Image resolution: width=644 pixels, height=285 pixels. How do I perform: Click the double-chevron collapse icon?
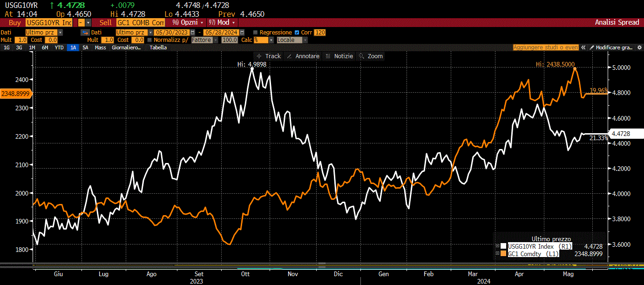(583, 47)
